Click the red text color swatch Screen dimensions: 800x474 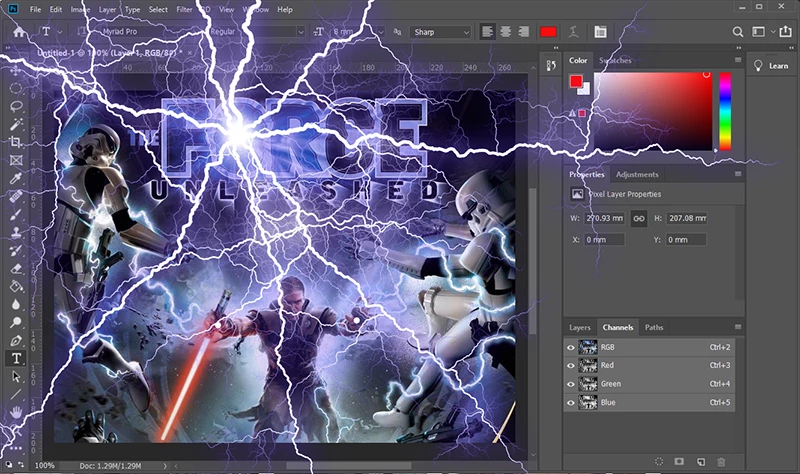tap(548, 32)
